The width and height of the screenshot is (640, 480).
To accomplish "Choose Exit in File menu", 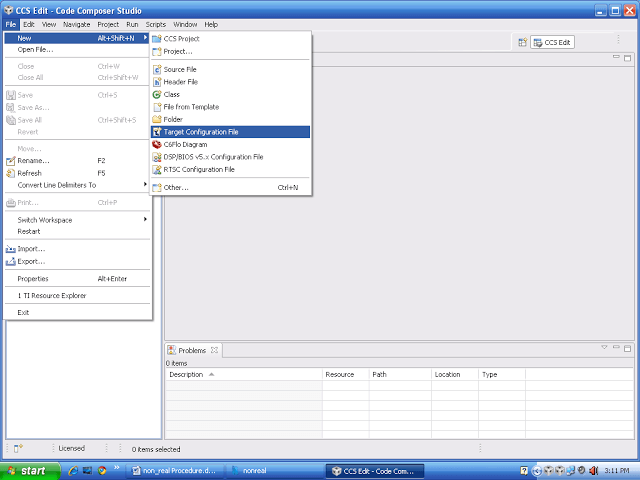I will click(78, 313).
